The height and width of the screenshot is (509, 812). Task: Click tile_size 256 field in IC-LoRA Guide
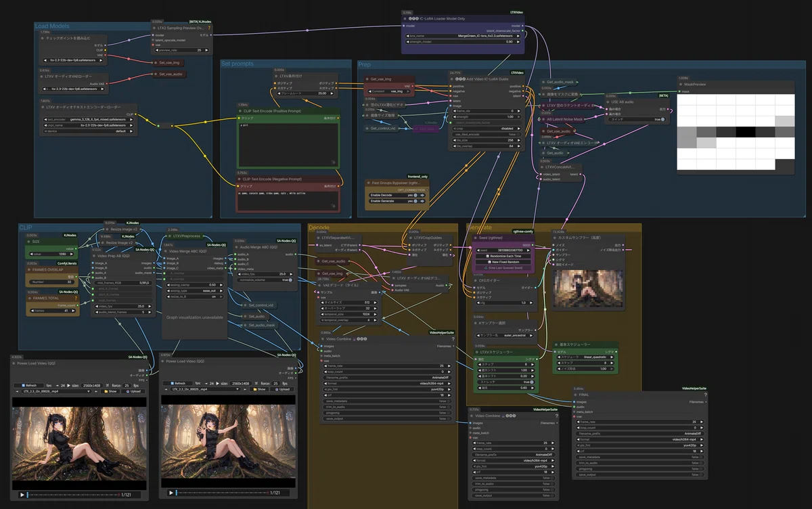point(487,139)
